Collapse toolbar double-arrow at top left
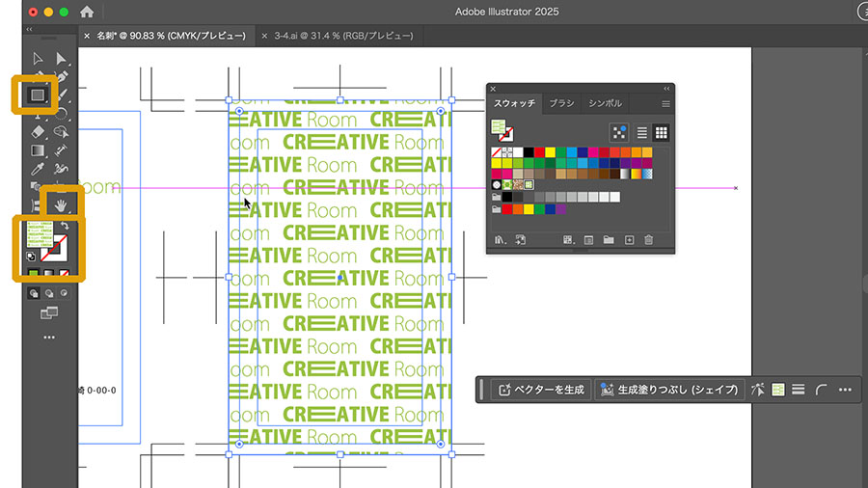 pos(29,29)
